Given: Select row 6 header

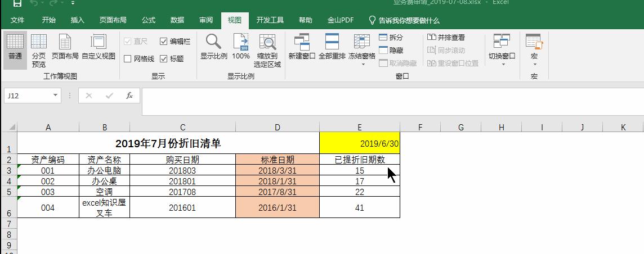Looking at the screenshot, I should point(10,207).
